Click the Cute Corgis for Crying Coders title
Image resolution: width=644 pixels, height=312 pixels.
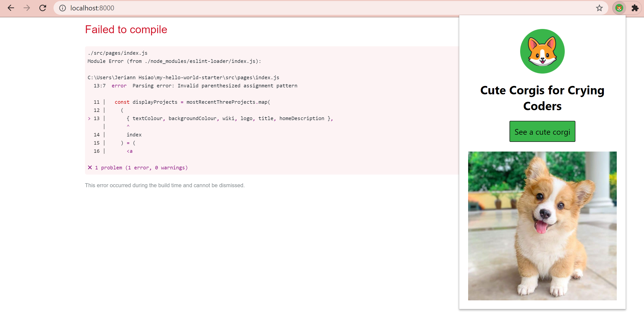[x=542, y=98]
